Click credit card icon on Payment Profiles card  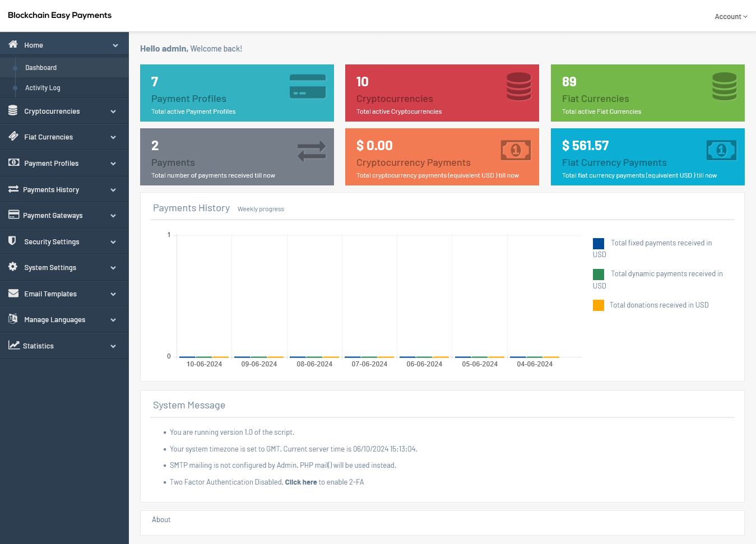(x=307, y=86)
